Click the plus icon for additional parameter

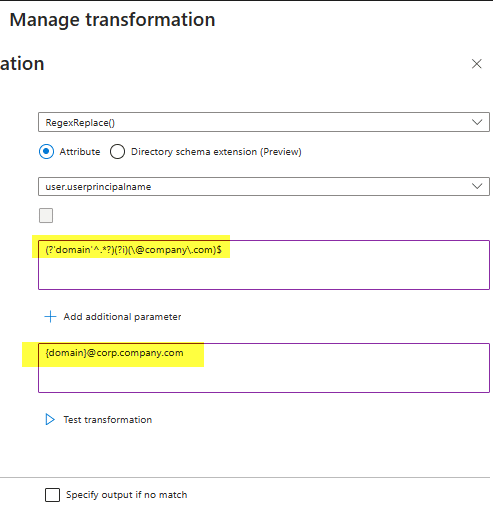(x=50, y=317)
